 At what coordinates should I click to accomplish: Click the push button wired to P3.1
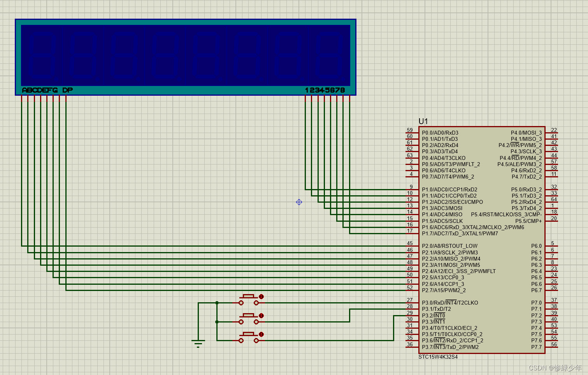click(x=249, y=319)
